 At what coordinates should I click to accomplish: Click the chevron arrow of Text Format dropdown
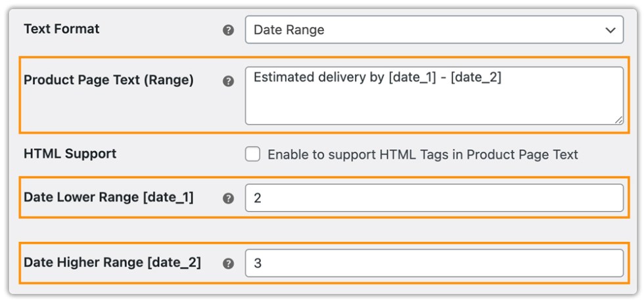610,30
